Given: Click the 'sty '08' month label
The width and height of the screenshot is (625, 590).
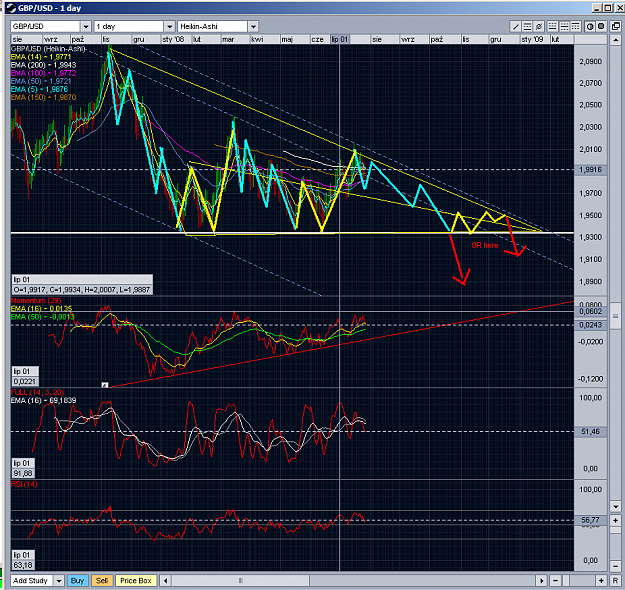Looking at the screenshot, I should (173, 39).
